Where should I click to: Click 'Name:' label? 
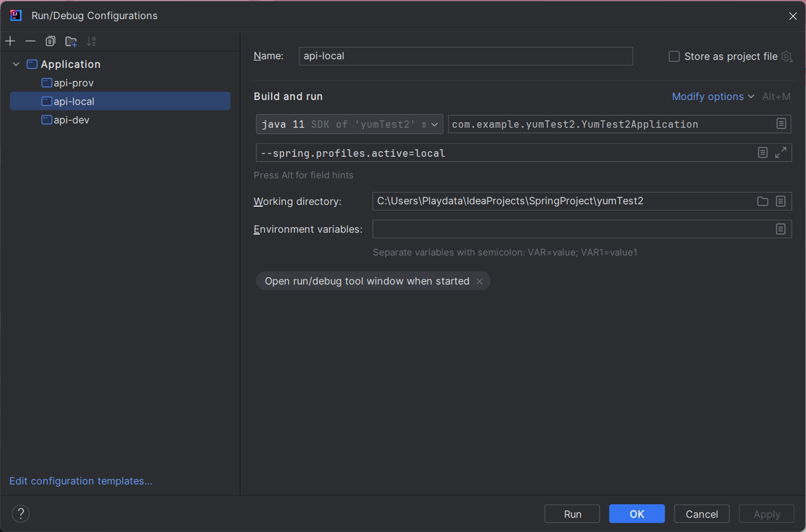tap(268, 56)
